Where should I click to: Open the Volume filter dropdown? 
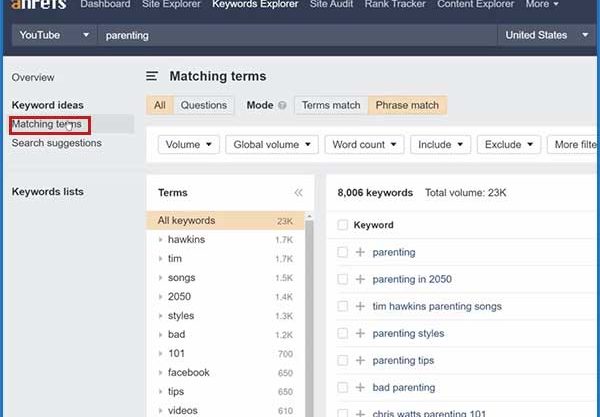tap(189, 145)
